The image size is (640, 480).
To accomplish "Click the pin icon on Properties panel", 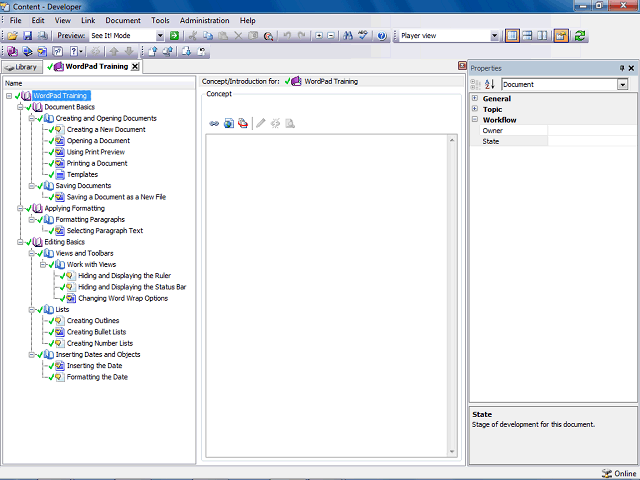I will [622, 68].
